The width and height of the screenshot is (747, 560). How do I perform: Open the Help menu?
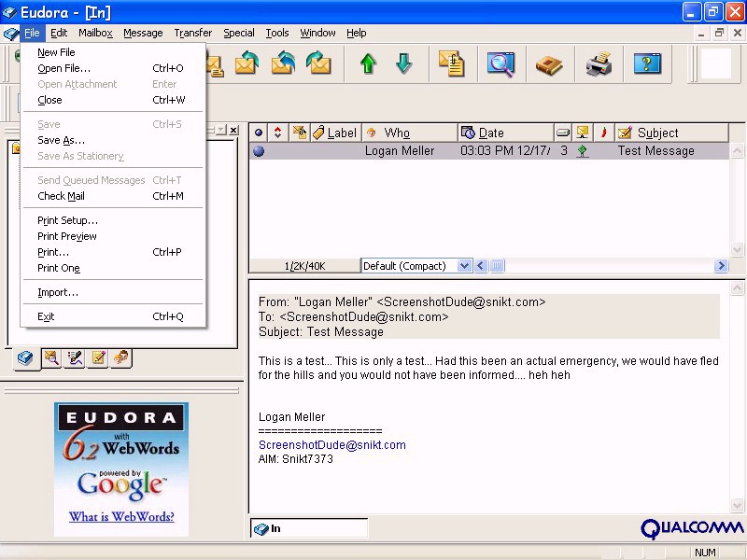pos(357,33)
